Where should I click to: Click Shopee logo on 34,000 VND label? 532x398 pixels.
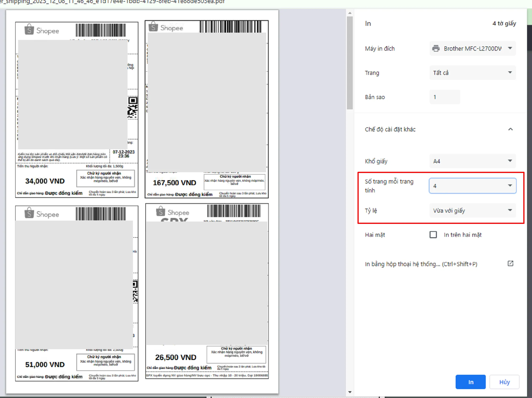[42, 30]
